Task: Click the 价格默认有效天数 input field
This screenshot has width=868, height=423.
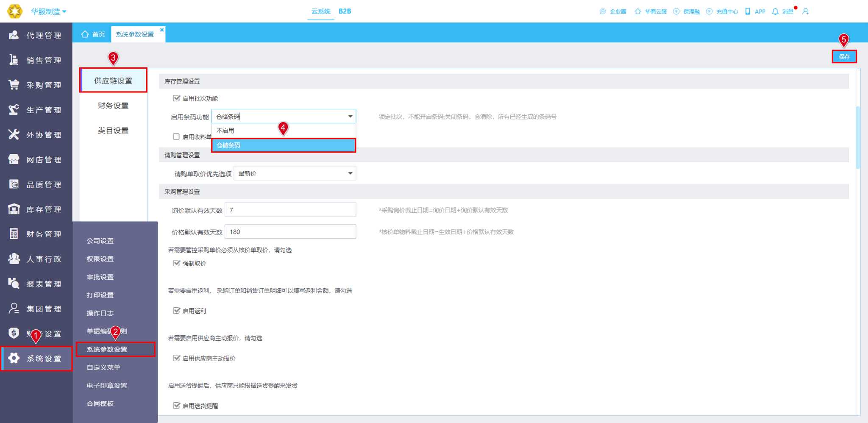Action: click(x=290, y=232)
